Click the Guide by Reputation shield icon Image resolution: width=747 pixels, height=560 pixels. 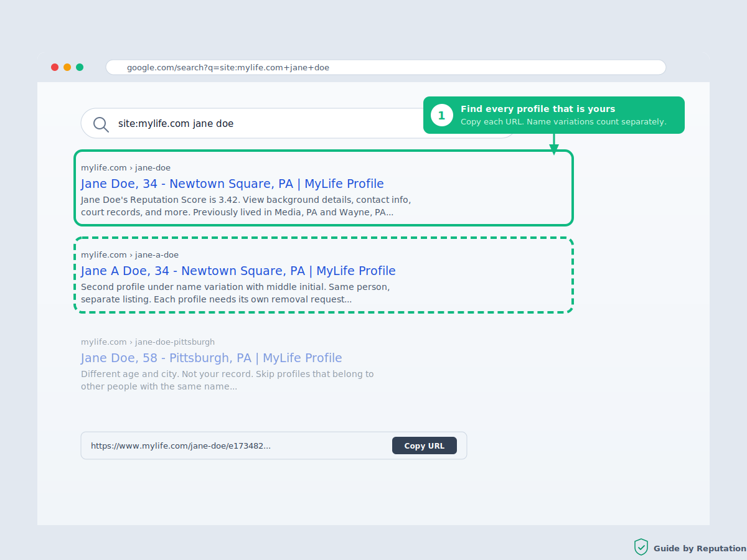pos(641,548)
